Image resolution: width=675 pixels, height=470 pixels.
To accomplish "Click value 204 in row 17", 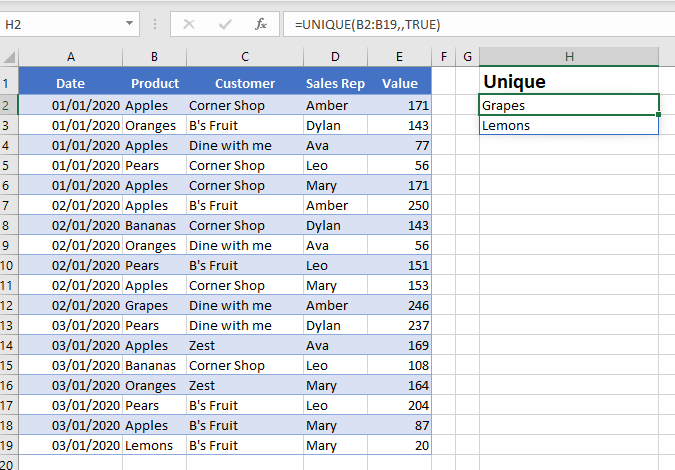I will (399, 405).
